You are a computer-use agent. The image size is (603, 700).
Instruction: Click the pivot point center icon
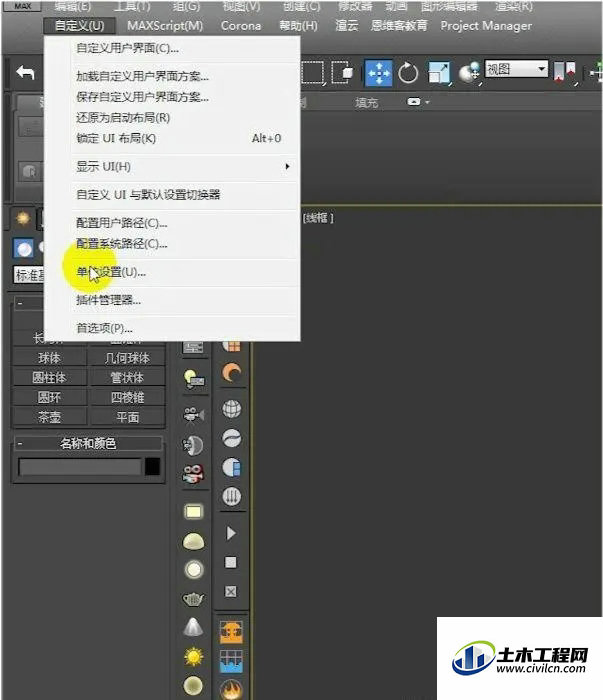[x=565, y=72]
